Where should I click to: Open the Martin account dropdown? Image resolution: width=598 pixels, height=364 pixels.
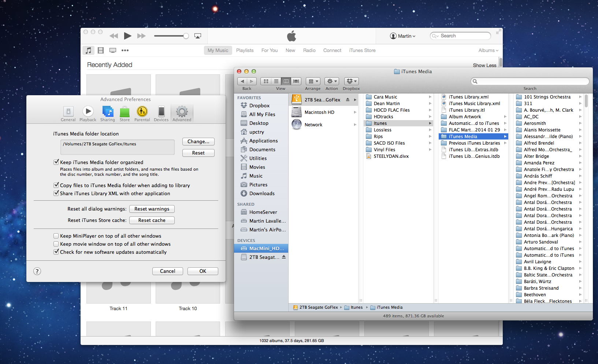pos(403,36)
